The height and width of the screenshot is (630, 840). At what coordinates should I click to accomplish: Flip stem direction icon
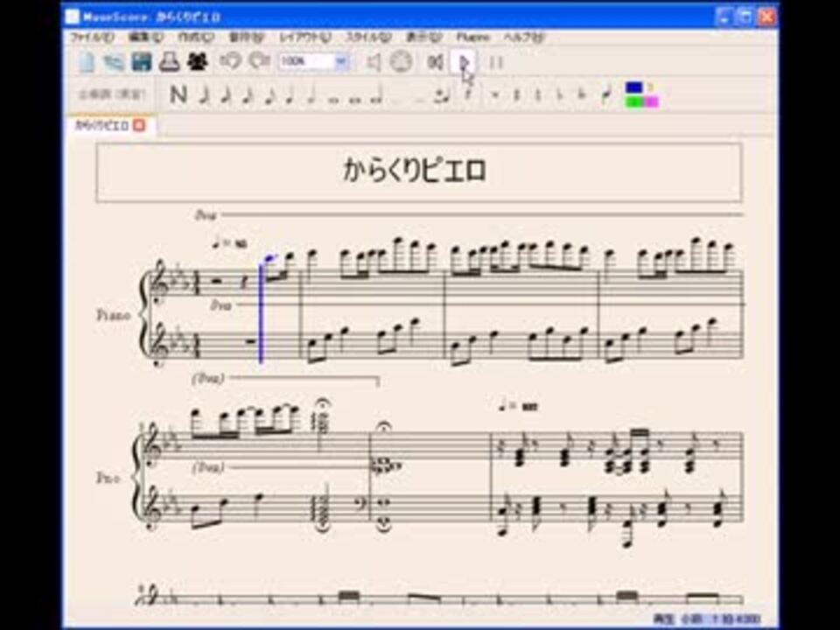coord(606,94)
